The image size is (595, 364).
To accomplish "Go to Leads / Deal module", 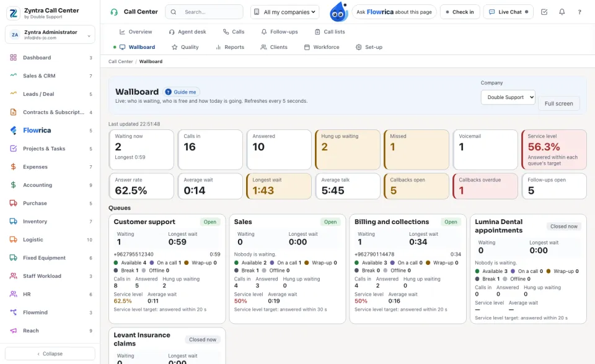I will click(x=50, y=94).
